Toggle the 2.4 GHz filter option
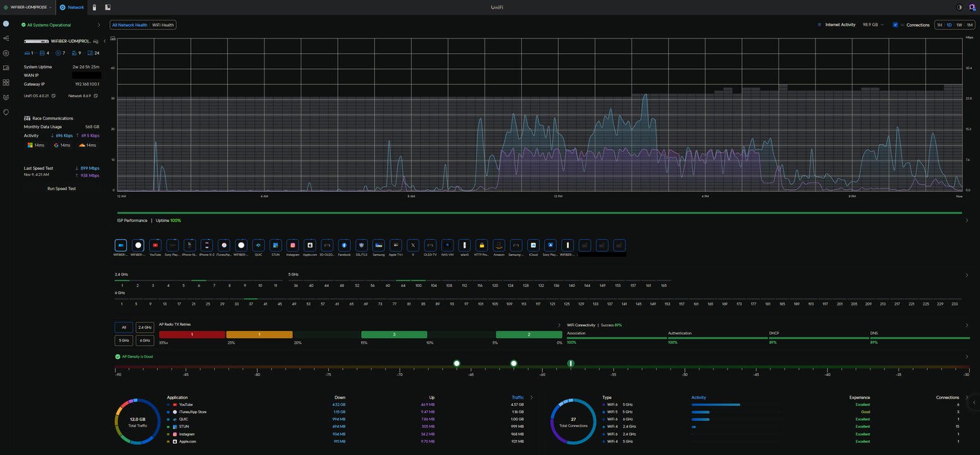This screenshot has width=980, height=455. [145, 327]
